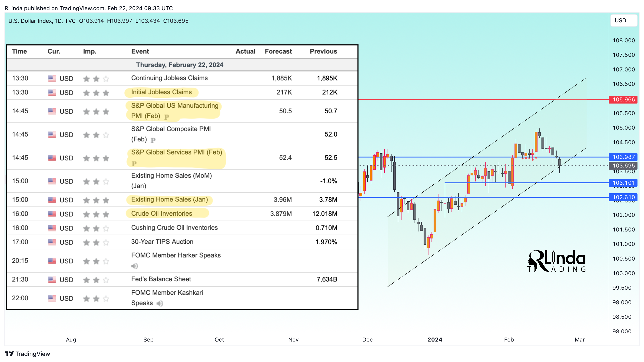Click the USD currency button on price axis

point(624,20)
